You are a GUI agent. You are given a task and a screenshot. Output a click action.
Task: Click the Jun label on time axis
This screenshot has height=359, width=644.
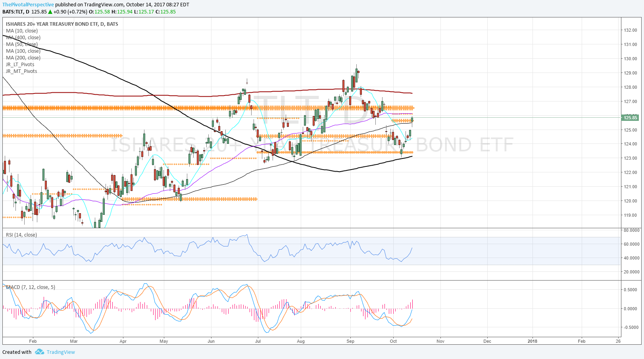click(211, 341)
